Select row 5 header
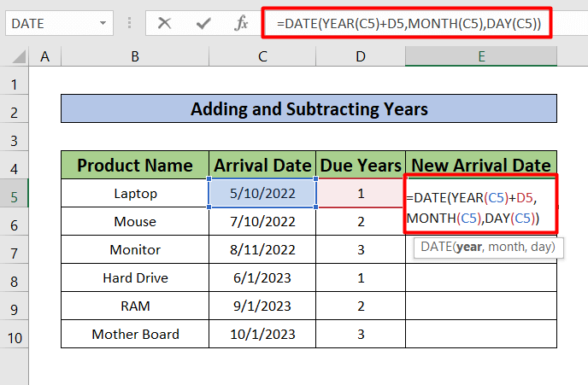The image size is (588, 385). pos(15,194)
